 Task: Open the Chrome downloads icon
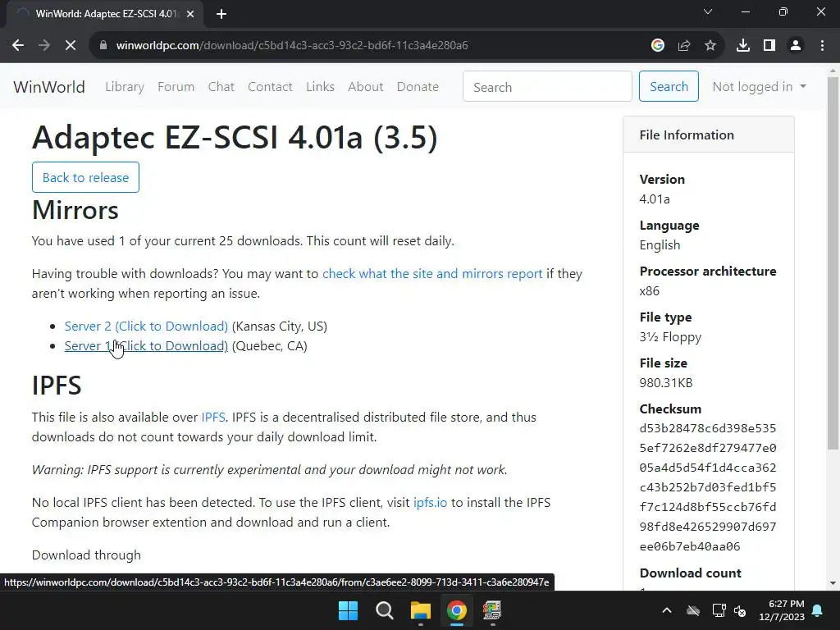[743, 46]
